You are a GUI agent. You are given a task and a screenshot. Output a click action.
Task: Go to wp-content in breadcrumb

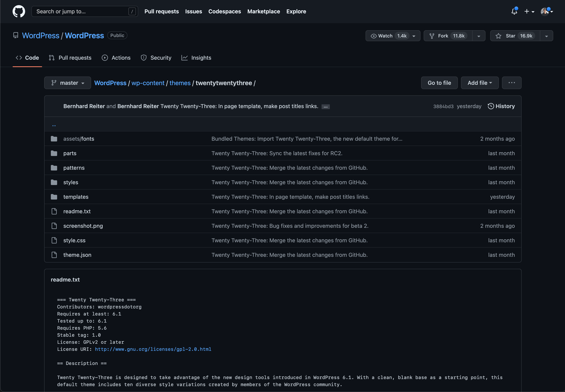pyautogui.click(x=148, y=83)
